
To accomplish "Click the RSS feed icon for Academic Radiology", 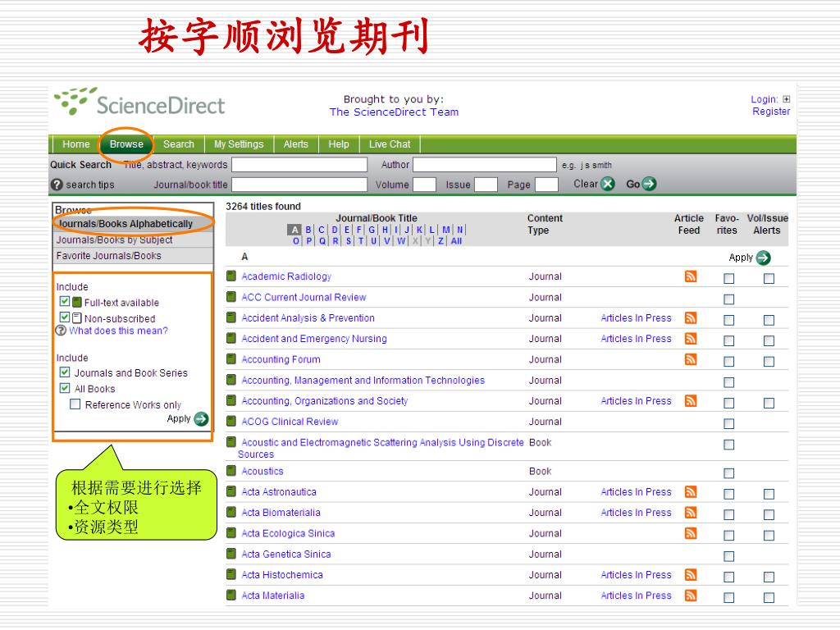I will coord(691,276).
